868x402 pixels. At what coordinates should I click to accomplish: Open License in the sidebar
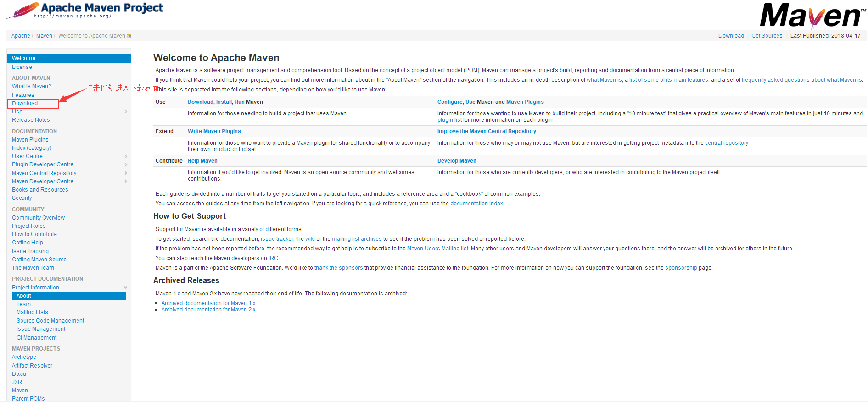[x=22, y=67]
